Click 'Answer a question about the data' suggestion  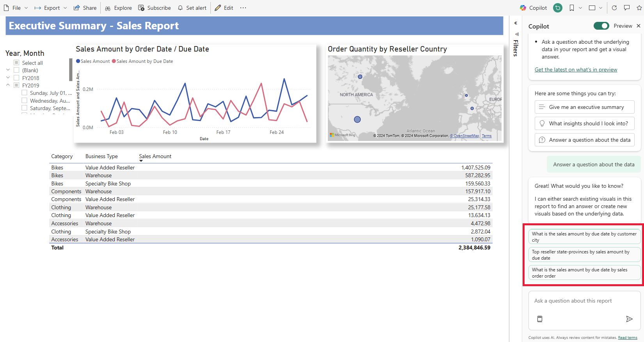click(585, 140)
